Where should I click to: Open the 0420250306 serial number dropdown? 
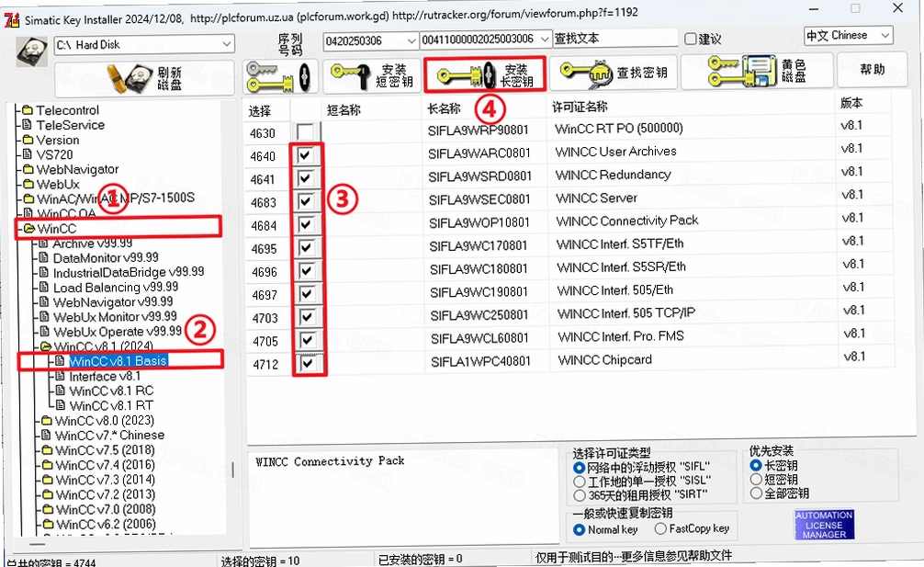411,40
